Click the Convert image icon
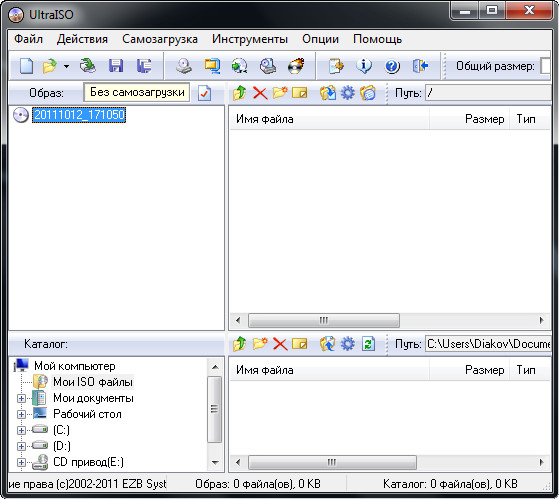560x500 pixels. click(x=239, y=66)
